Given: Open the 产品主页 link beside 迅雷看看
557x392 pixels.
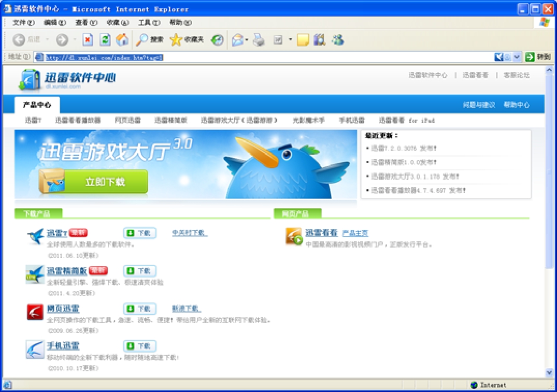Looking at the screenshot, I should coord(355,233).
